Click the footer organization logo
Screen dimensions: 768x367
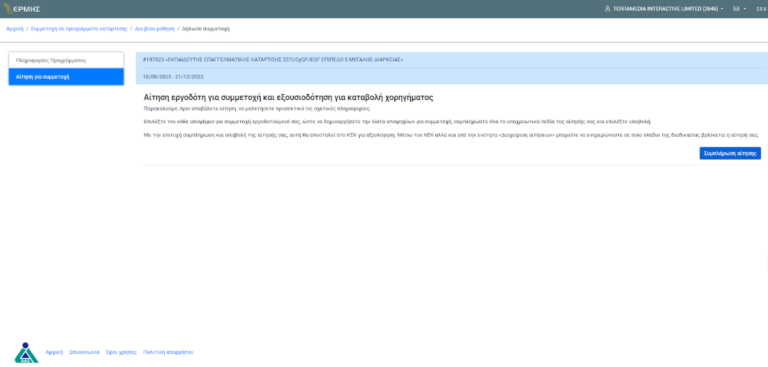26,353
